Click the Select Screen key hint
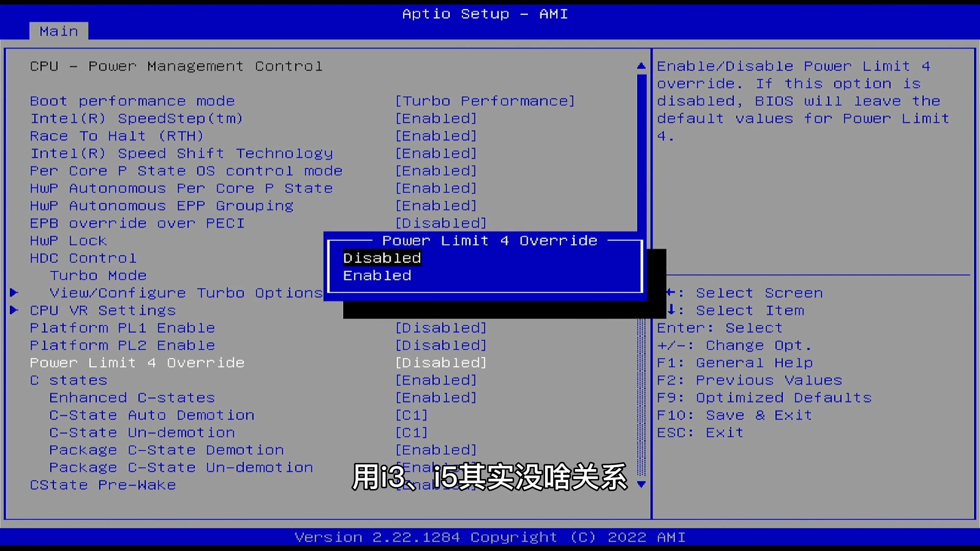The width and height of the screenshot is (980, 551). (x=745, y=293)
